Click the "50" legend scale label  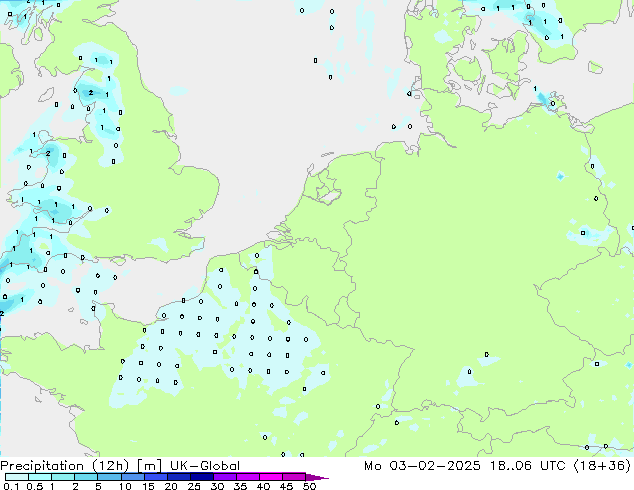(309, 486)
